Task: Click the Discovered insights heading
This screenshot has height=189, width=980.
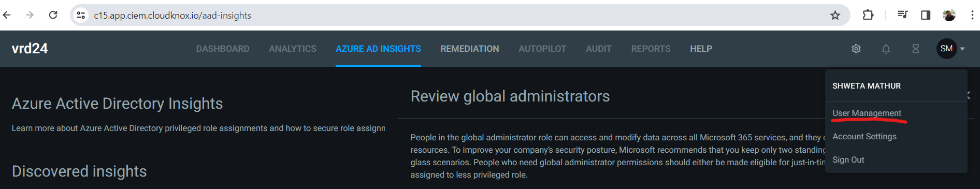Action: tap(79, 171)
